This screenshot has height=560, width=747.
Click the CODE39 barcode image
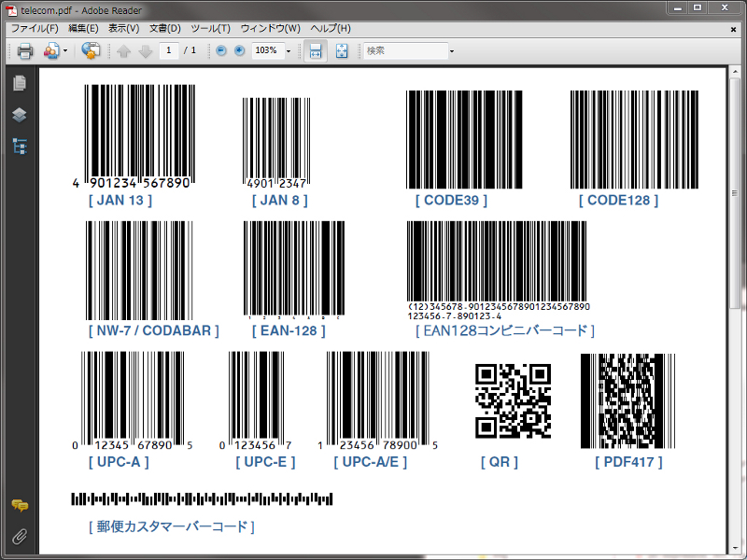point(464,139)
